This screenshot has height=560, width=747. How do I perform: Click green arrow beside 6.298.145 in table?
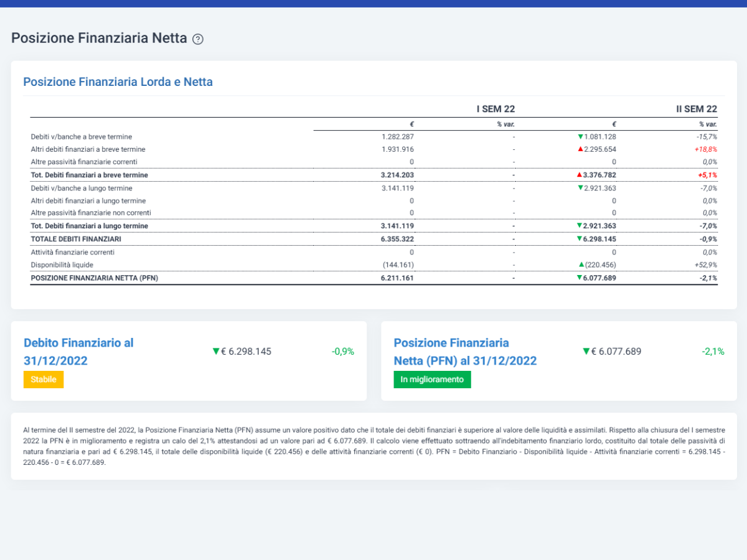pos(580,239)
